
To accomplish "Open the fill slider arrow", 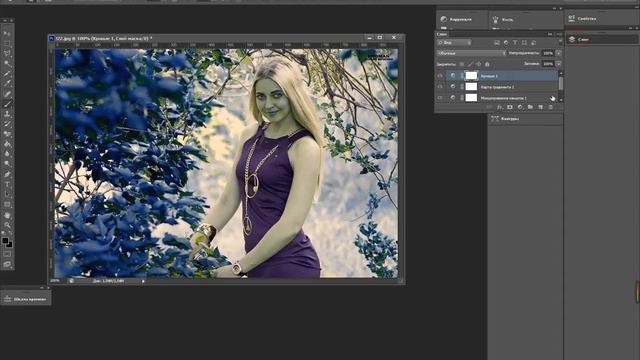I will [558, 64].
